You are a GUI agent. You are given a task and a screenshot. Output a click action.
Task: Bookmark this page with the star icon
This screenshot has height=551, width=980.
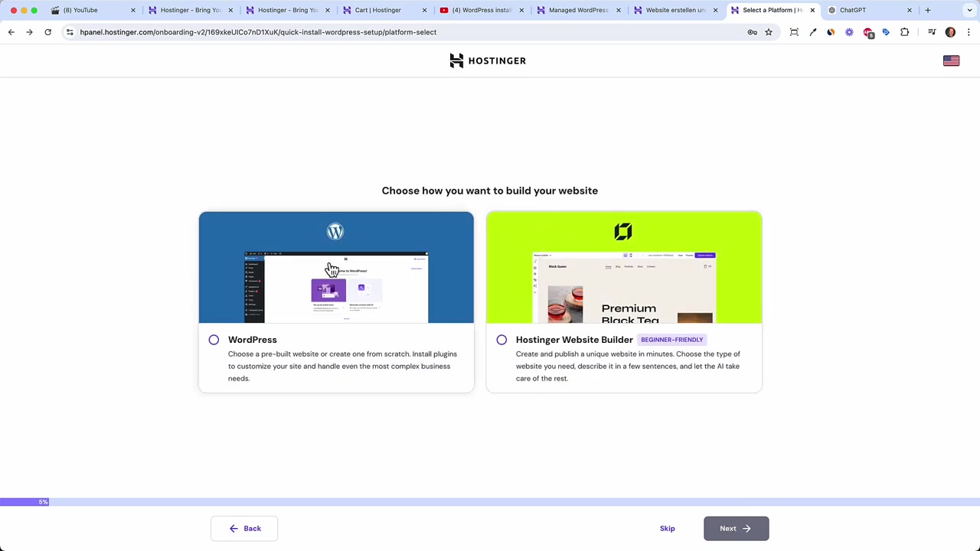769,32
